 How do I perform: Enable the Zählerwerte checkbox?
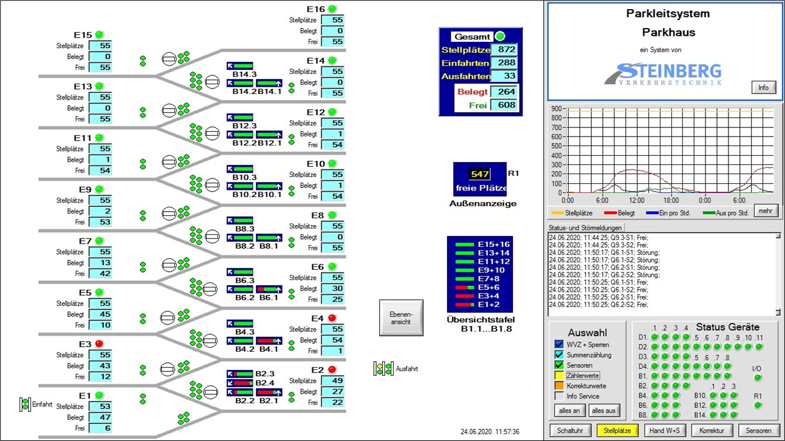(x=559, y=375)
